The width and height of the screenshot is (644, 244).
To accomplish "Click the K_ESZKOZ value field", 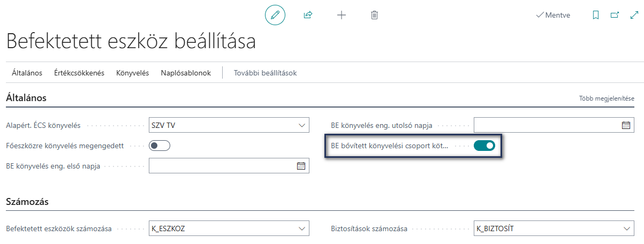I will (x=229, y=228).
